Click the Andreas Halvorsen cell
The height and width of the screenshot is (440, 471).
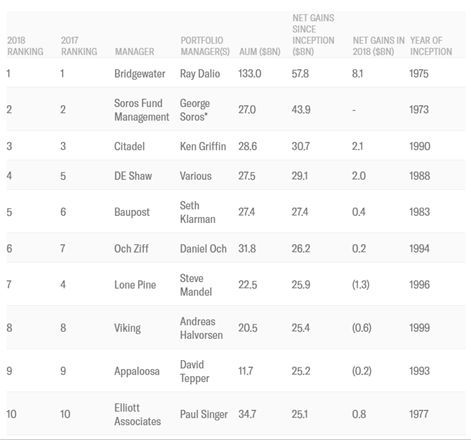coord(201,328)
